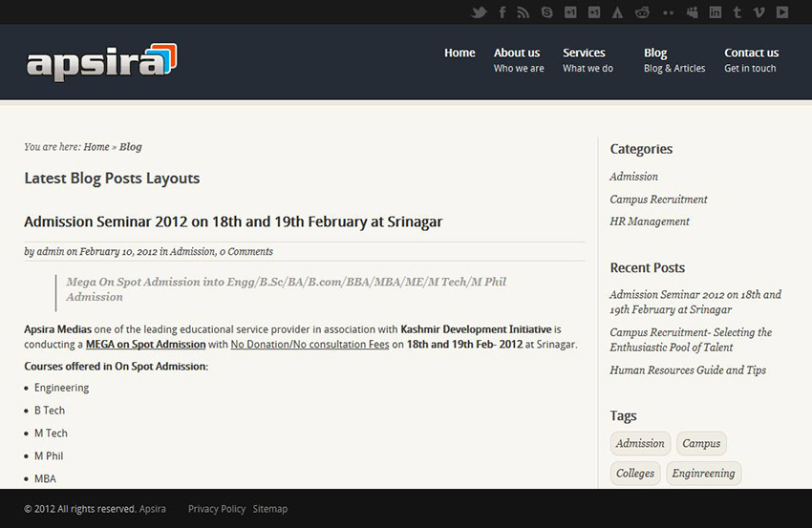812x528 pixels.
Task: Open the MySpace icon
Action: pyautogui.click(x=692, y=11)
